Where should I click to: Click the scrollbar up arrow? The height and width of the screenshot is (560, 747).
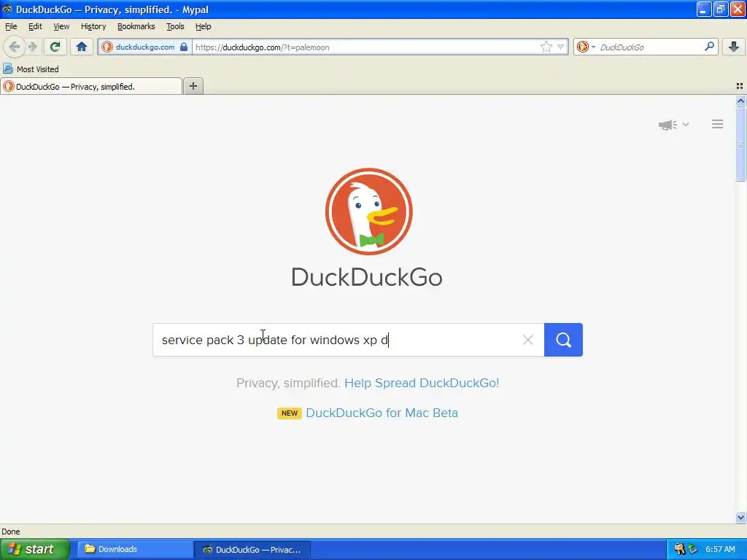point(740,101)
